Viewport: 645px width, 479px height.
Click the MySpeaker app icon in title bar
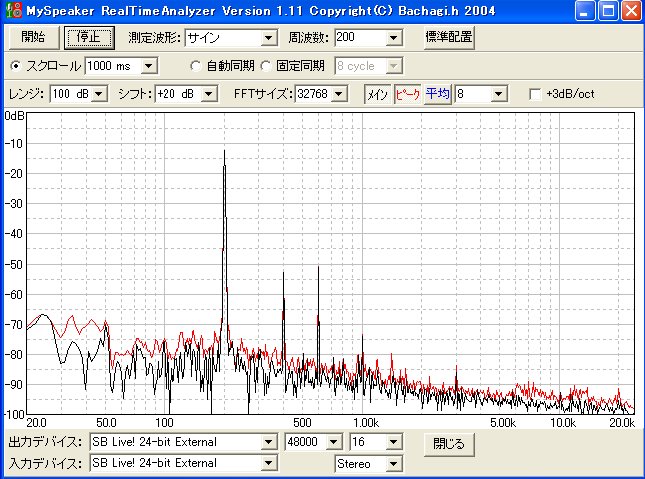coord(12,12)
